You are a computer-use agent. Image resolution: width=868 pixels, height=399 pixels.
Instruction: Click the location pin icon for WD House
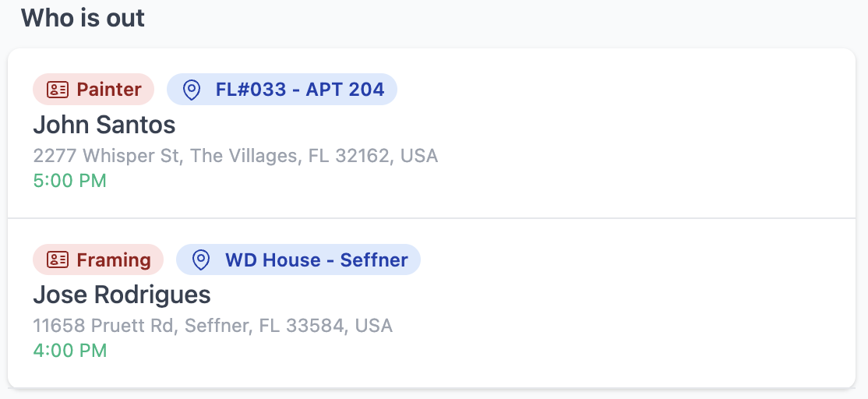[200, 260]
